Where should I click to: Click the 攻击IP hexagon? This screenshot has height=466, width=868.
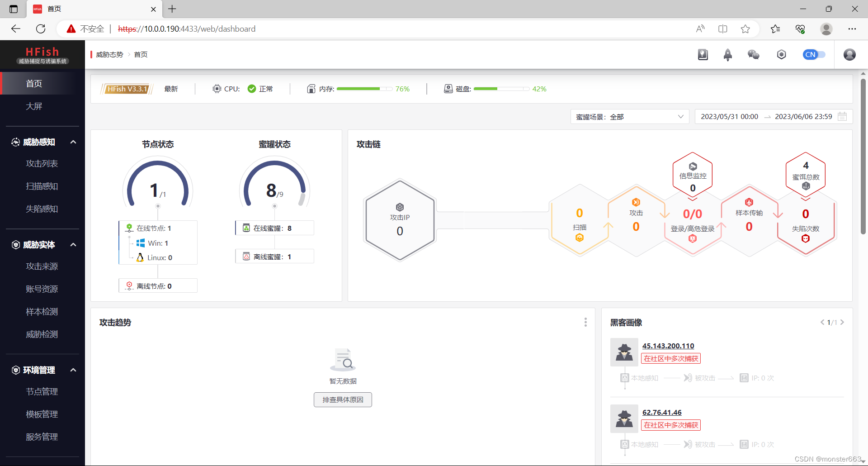(400, 220)
